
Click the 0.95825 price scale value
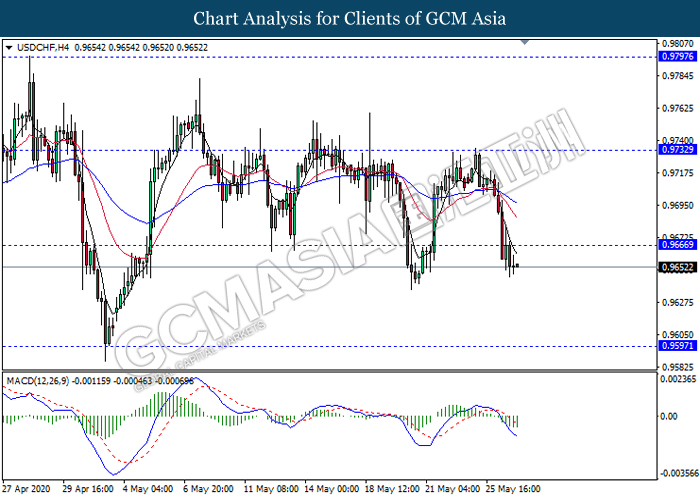(x=678, y=367)
